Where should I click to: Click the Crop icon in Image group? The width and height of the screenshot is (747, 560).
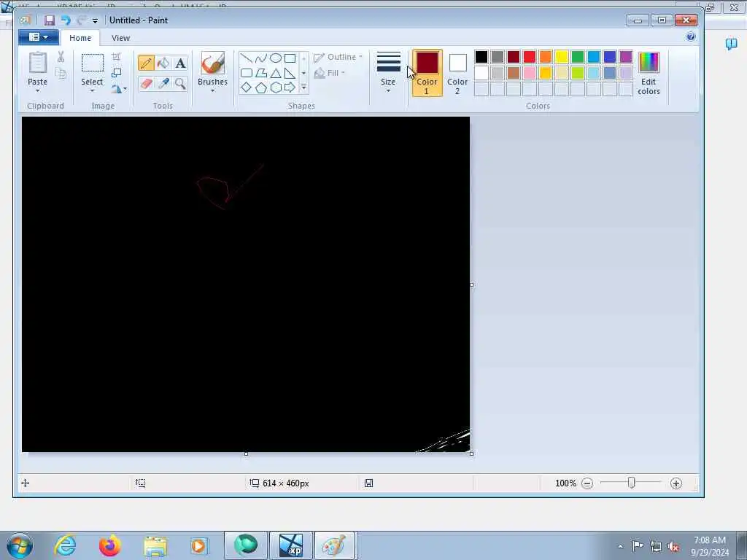tap(116, 57)
